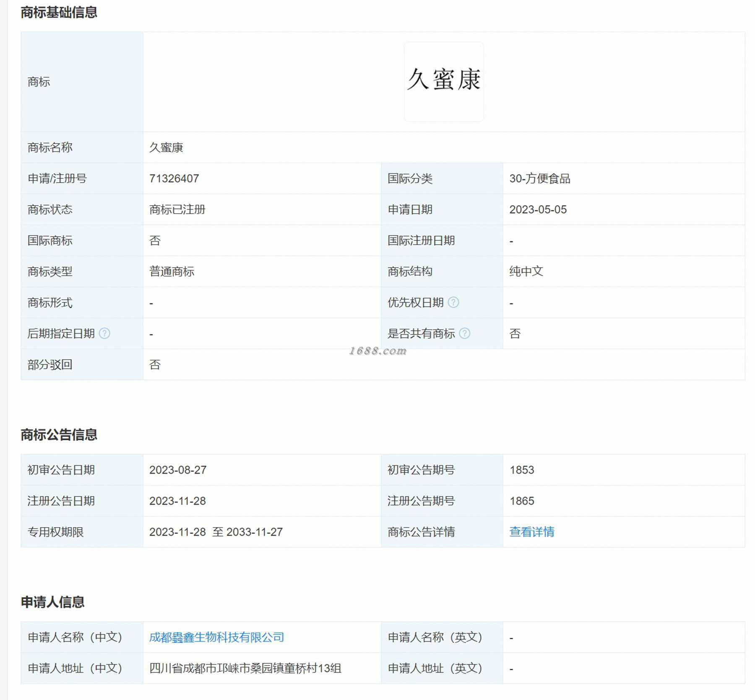Click the 国际分类 field label
This screenshot has width=755, height=700.
click(410, 179)
